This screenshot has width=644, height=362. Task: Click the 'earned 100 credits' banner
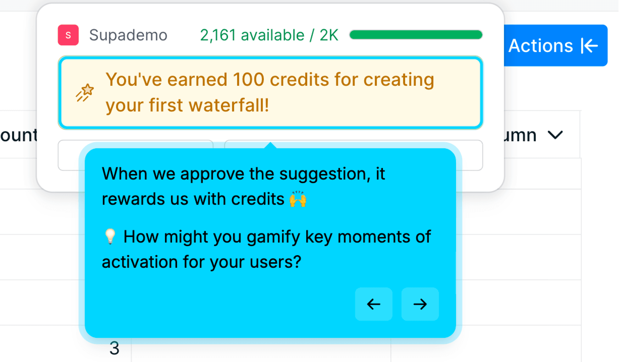pyautogui.click(x=270, y=92)
